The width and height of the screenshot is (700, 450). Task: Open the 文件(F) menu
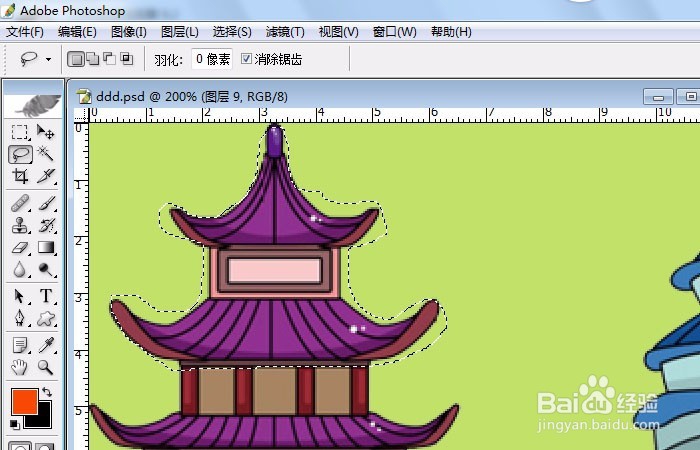pos(25,32)
